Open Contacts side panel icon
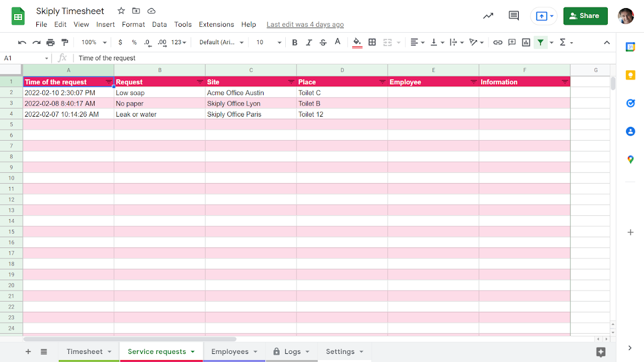 pyautogui.click(x=630, y=131)
